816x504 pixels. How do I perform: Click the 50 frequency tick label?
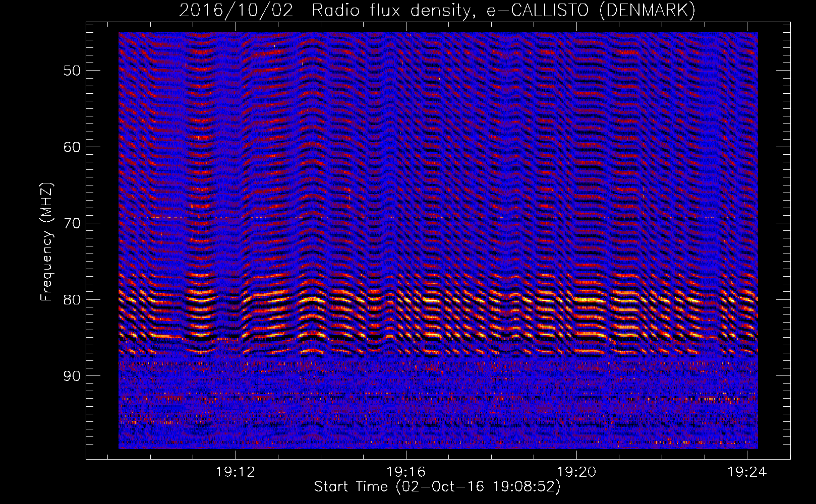(72, 71)
